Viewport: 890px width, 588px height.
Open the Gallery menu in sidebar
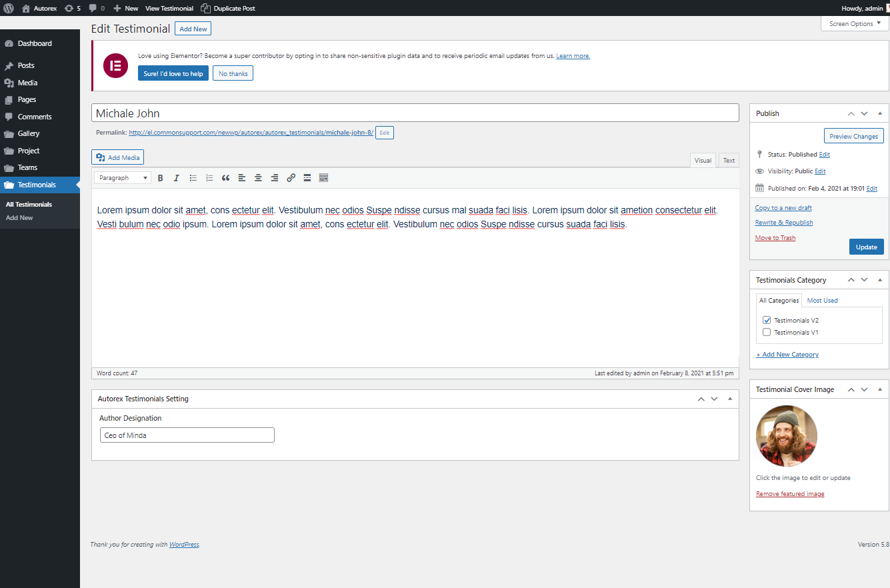(29, 133)
